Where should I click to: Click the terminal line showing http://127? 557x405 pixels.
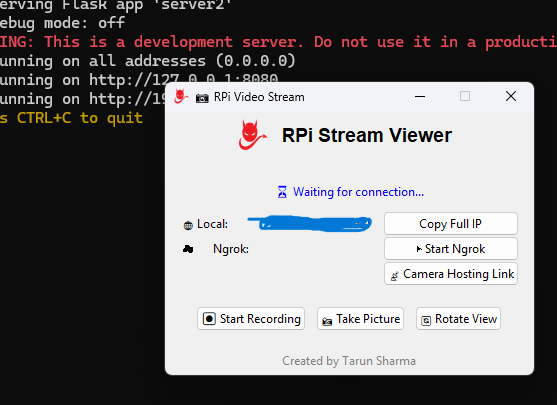[x=139, y=80]
